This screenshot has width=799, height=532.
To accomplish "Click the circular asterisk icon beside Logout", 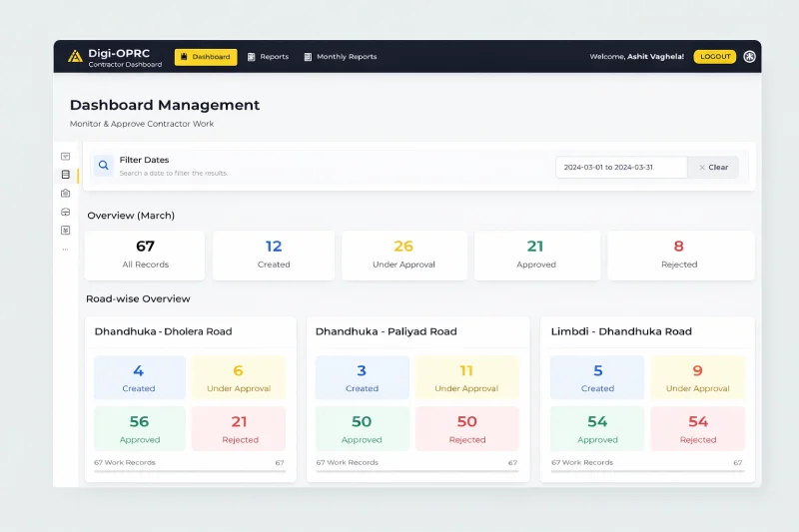I will tap(749, 57).
